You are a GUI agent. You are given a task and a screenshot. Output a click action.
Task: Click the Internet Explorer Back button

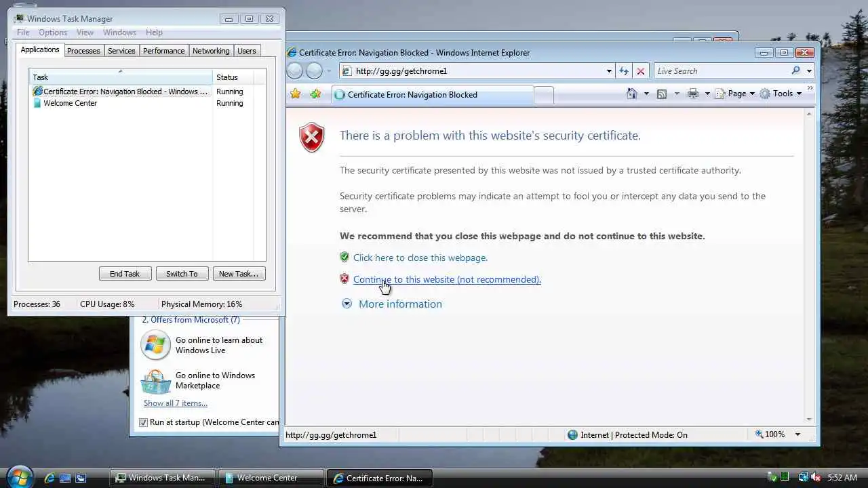click(295, 70)
